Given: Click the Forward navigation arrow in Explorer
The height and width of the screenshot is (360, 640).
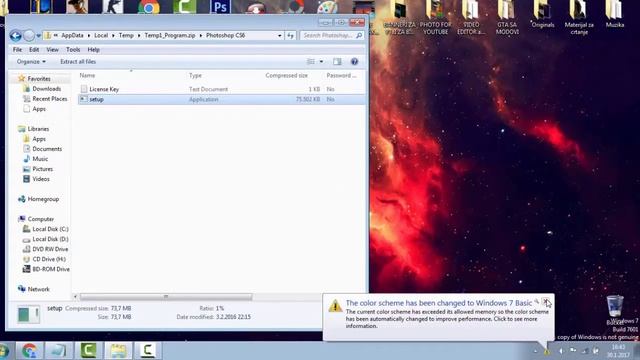Looking at the screenshot, I should (x=29, y=36).
